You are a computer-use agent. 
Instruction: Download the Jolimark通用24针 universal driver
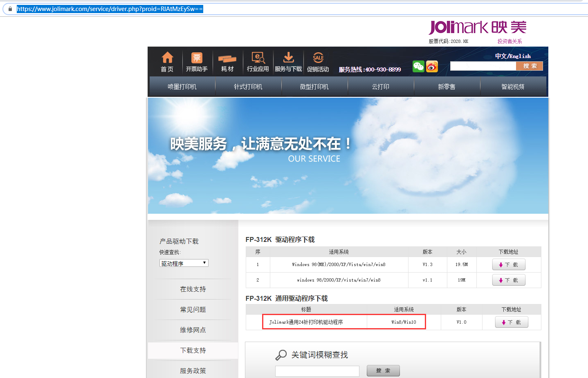point(512,322)
